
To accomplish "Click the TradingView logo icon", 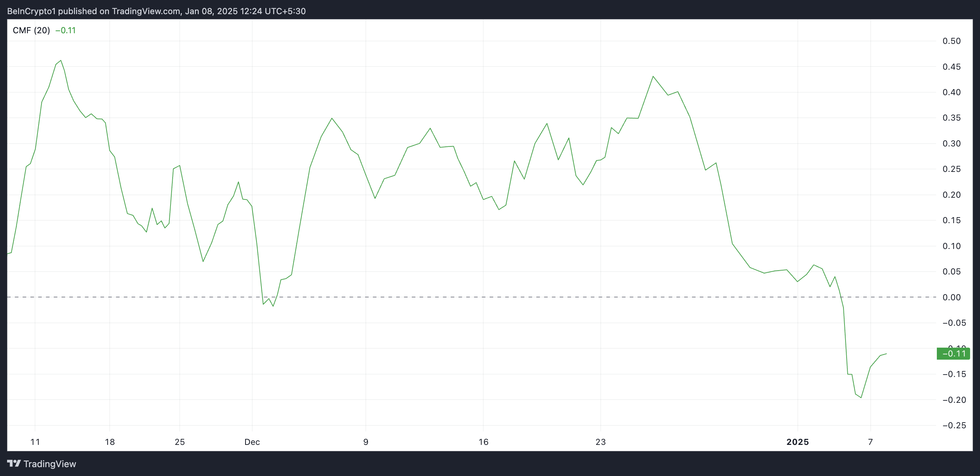I will point(14,464).
